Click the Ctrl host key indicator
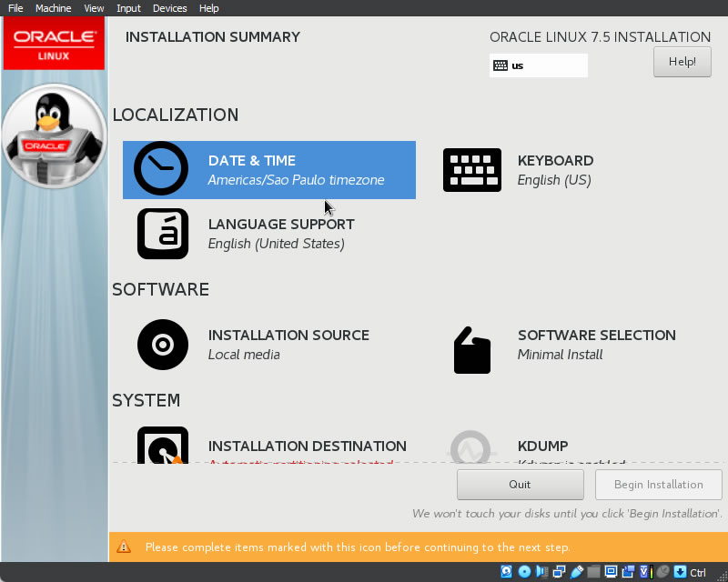The width and height of the screenshot is (728, 582). [698, 572]
